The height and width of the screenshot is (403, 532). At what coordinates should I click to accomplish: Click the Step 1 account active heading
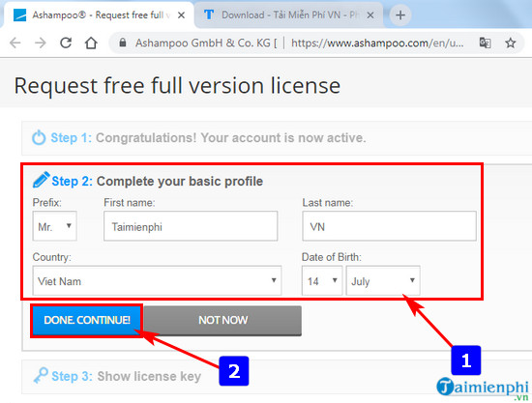[208, 138]
